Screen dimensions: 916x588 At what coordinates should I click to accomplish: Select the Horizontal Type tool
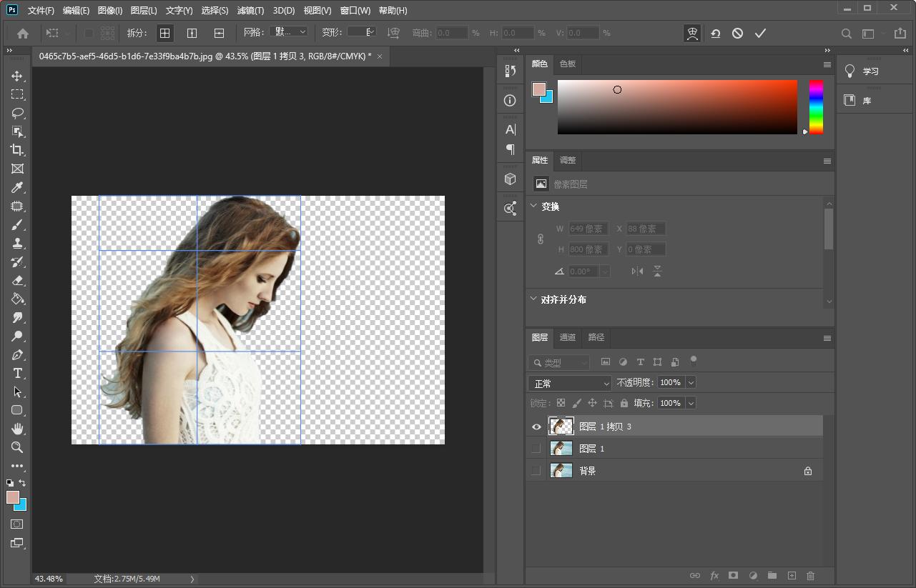tap(17, 373)
